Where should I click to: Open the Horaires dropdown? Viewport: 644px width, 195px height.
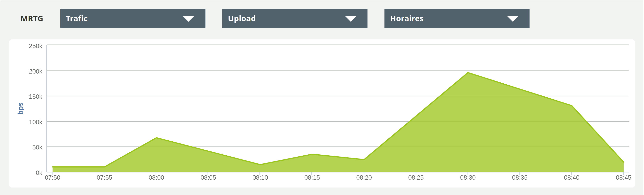pyautogui.click(x=457, y=19)
